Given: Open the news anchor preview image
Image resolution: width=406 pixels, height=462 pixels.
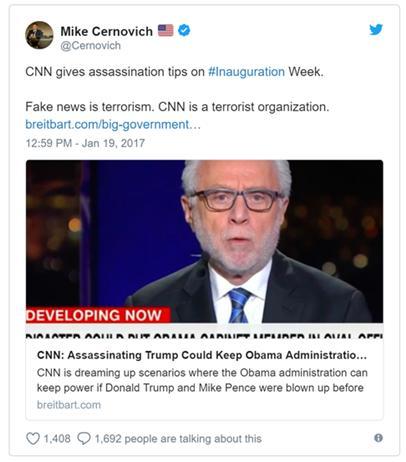Looking at the screenshot, I should pyautogui.click(x=204, y=249).
